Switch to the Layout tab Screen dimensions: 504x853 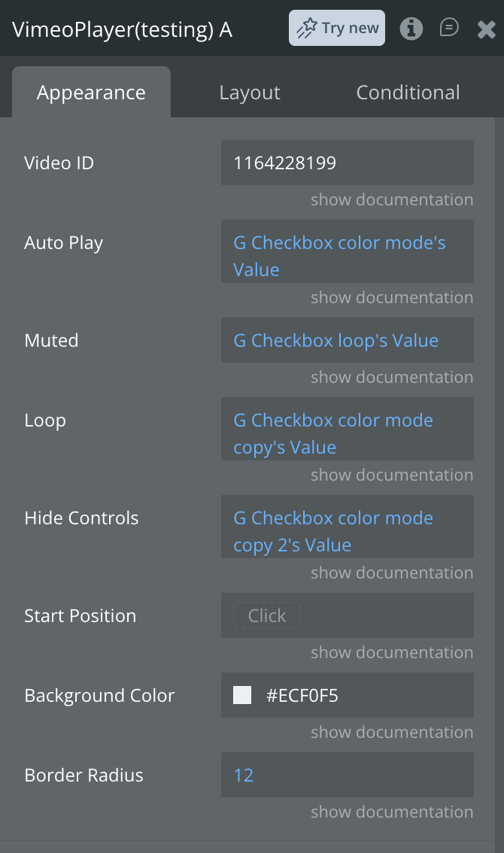point(250,93)
